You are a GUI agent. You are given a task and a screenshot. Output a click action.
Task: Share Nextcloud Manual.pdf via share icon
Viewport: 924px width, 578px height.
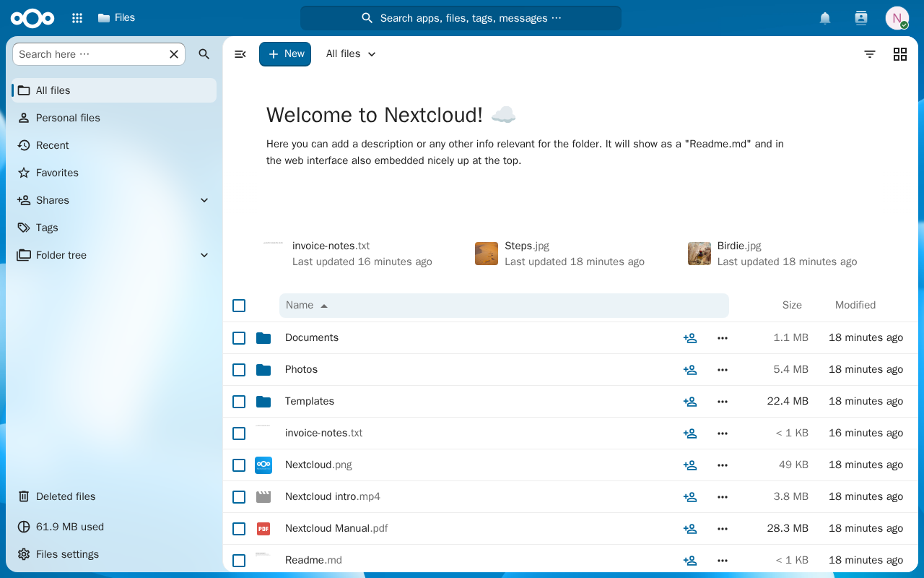tap(690, 529)
